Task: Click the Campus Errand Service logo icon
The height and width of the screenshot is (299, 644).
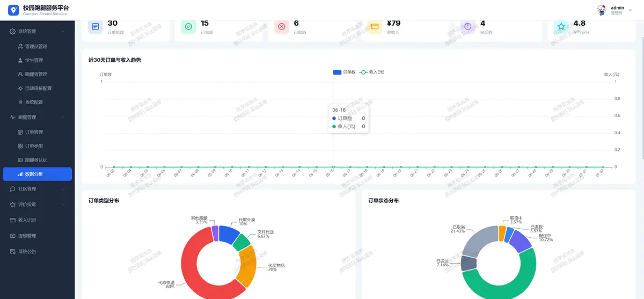Action: [13, 10]
